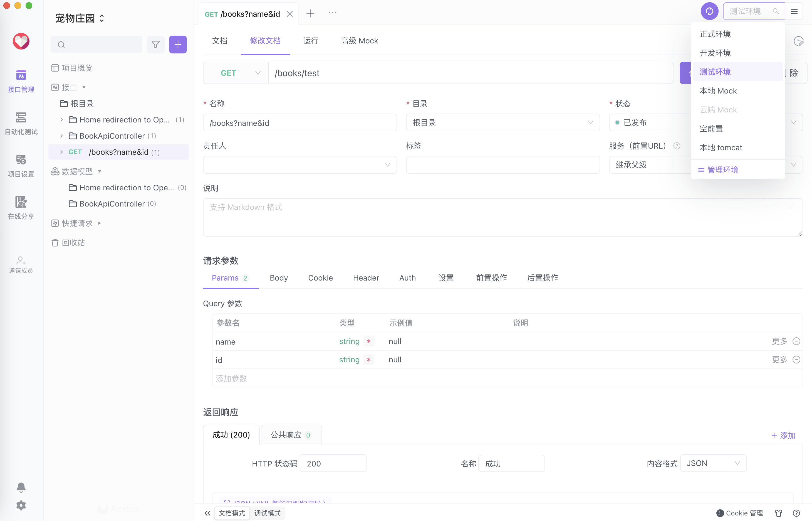Expand the BookApiController tree node
Viewport: 812px width, 521px height.
pos(61,136)
